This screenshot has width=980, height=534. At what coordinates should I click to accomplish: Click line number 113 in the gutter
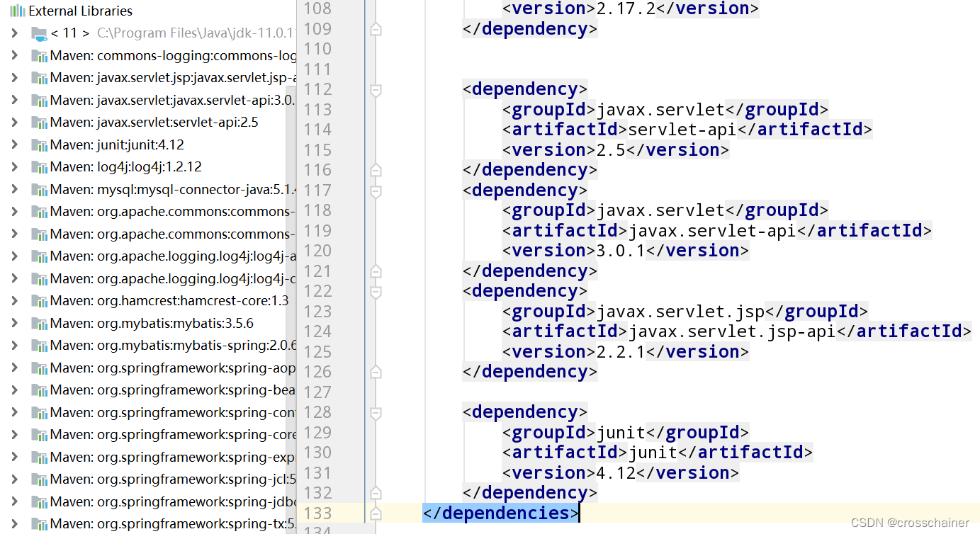point(317,110)
